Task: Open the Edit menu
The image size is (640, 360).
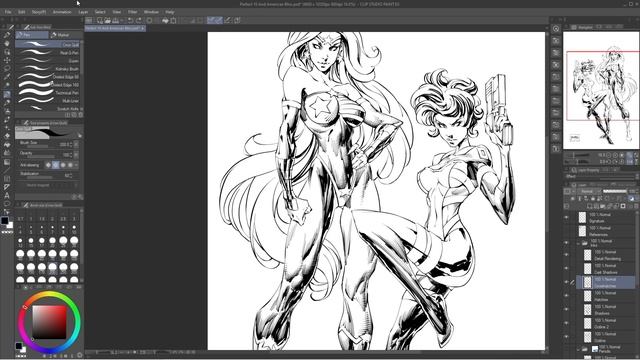Action: pos(22,12)
